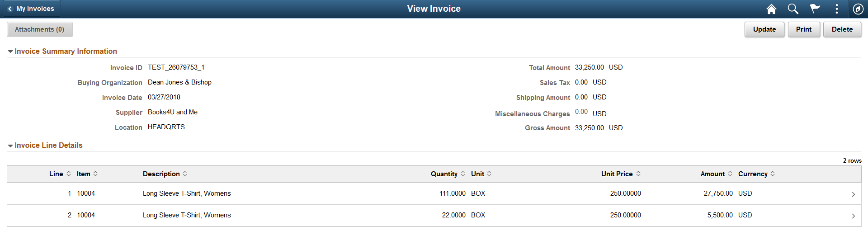
Task: Sort by Item column arrows
Action: [x=95, y=174]
